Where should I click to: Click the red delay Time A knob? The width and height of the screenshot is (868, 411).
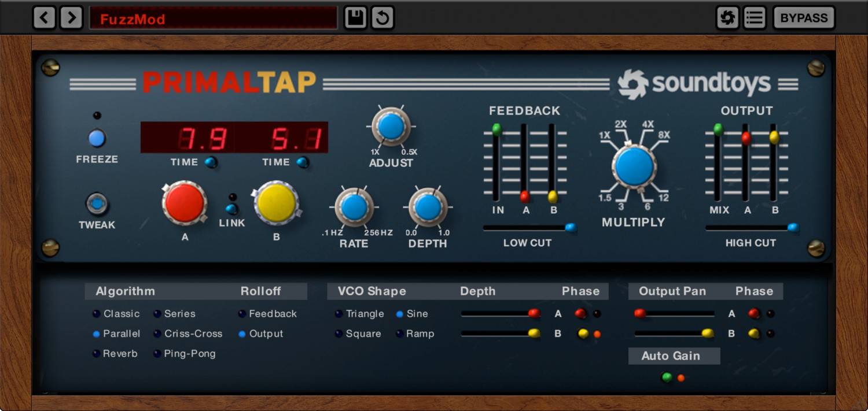pos(184,203)
